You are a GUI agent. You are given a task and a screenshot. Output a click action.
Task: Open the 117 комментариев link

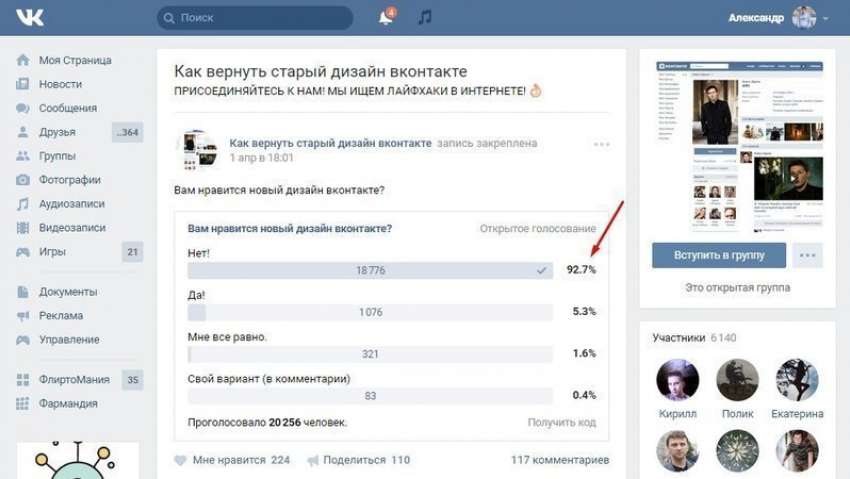[x=560, y=460]
